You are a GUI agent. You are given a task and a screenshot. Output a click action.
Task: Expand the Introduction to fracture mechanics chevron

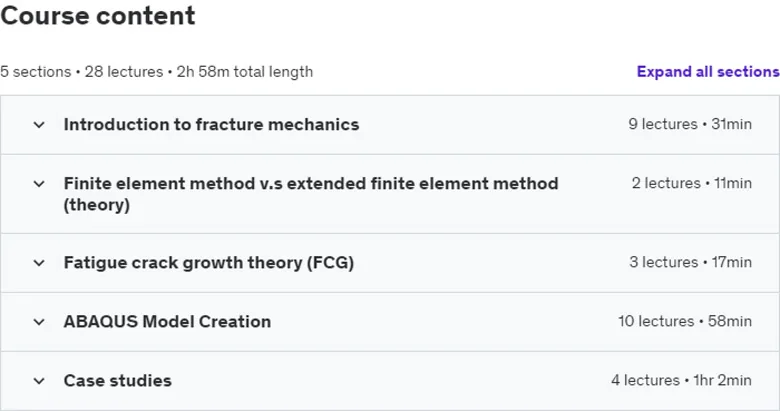(39, 125)
